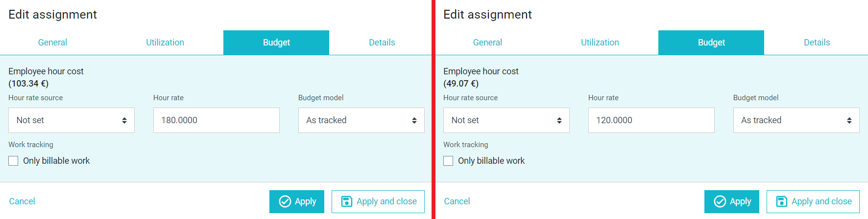Open right Hour rate source dropdown
Image resolution: width=868 pixels, height=219 pixels.
click(506, 120)
